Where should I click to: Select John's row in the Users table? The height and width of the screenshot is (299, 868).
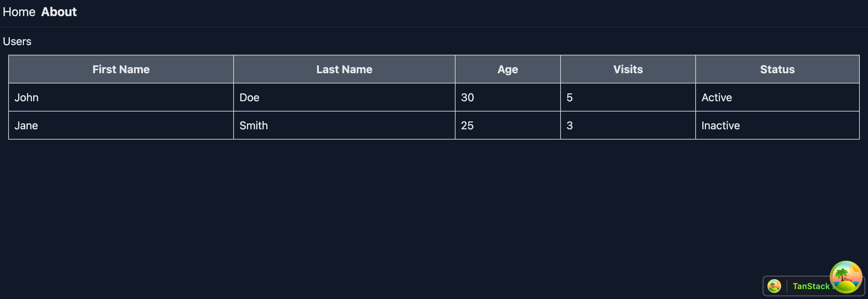click(26, 97)
